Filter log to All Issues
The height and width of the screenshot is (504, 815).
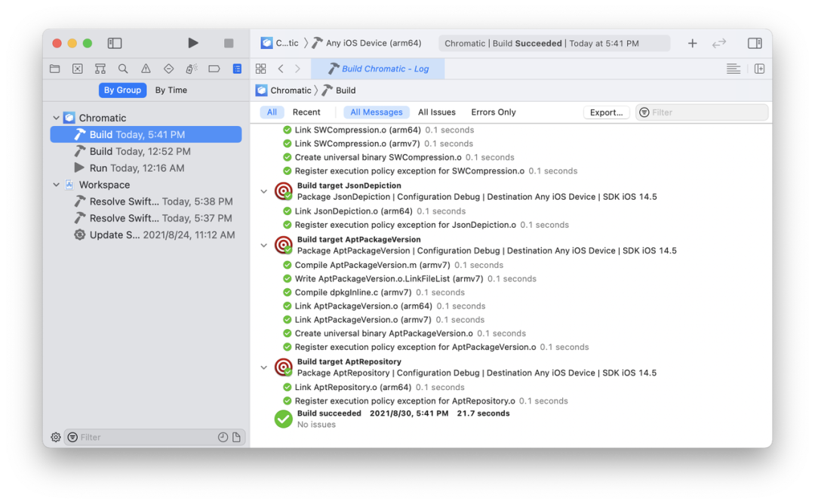[437, 112]
